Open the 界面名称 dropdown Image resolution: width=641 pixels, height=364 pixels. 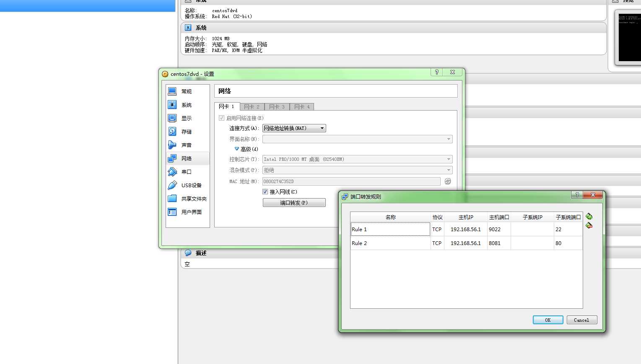358,139
